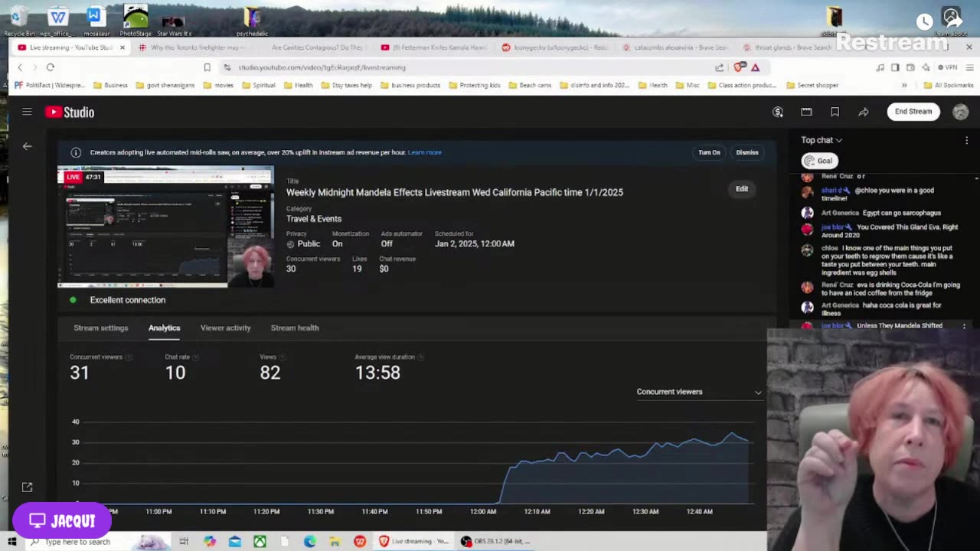Open the Brave VPN button
Image resolution: width=980 pixels, height=551 pixels.
pos(949,67)
